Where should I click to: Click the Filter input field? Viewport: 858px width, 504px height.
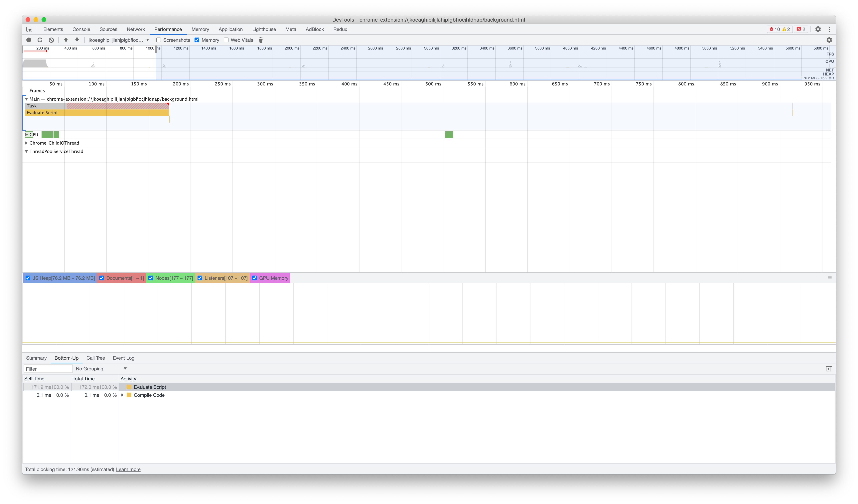(48, 369)
